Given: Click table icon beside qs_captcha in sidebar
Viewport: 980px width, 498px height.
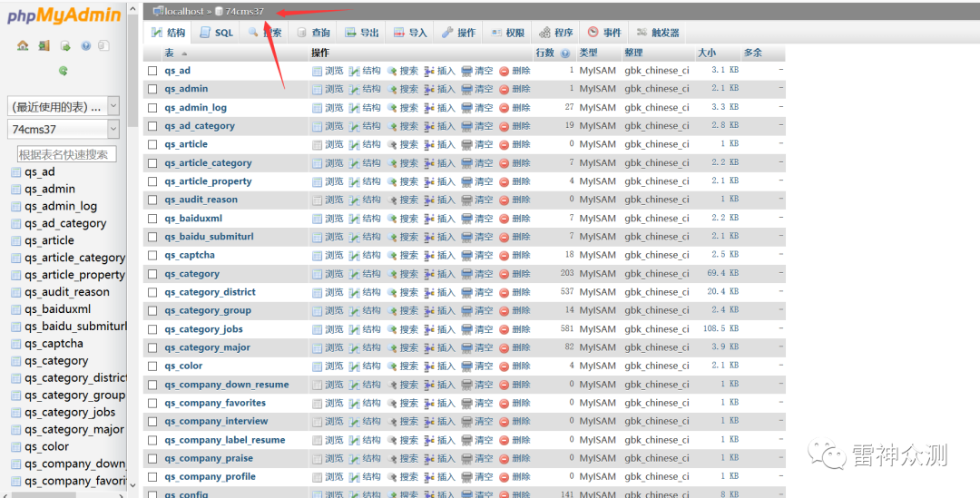Looking at the screenshot, I should click(x=16, y=344).
